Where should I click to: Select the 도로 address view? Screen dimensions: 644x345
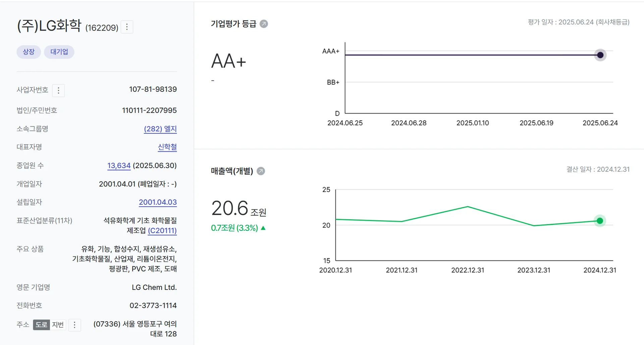tap(41, 325)
